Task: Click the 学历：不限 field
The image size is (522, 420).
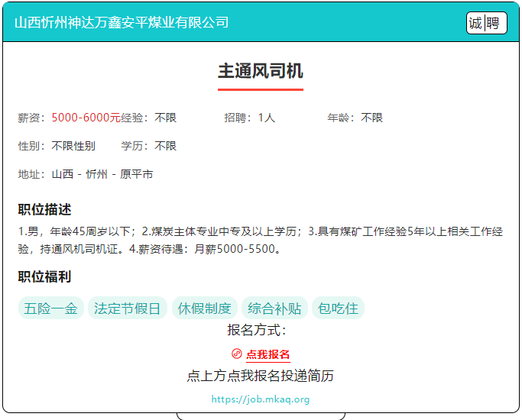Action: (149, 146)
